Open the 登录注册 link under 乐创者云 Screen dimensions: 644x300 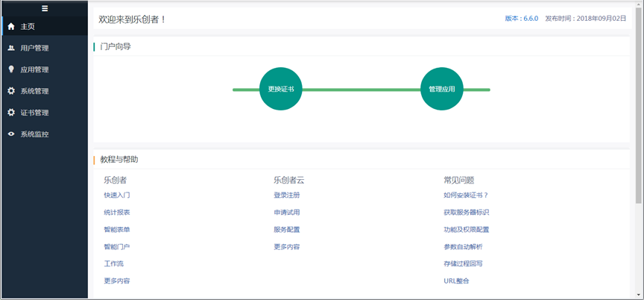[287, 196]
